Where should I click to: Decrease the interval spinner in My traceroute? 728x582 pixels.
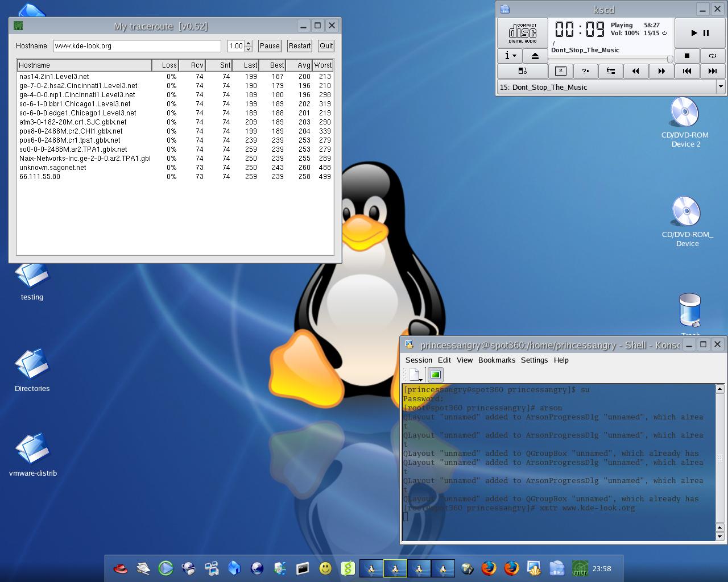point(248,49)
